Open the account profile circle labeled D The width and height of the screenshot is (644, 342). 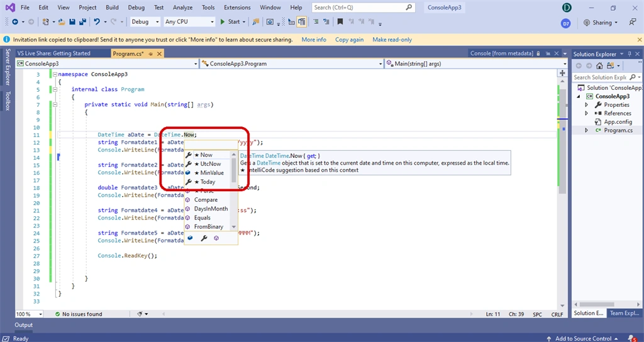point(567,8)
